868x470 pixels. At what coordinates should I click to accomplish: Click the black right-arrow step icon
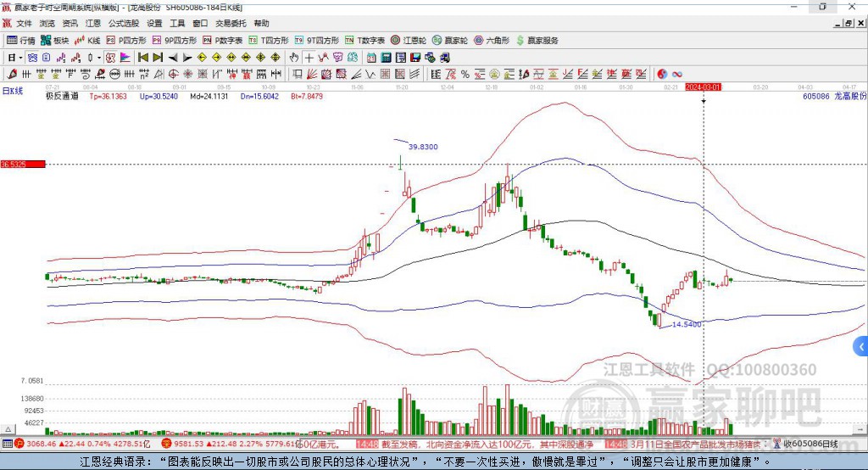click(x=187, y=58)
